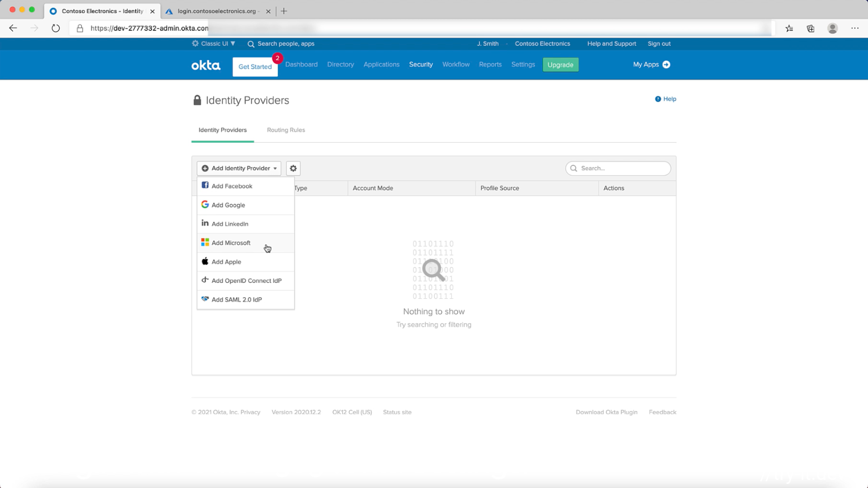Pick Add OpenID Connect IdP entry

click(246, 281)
